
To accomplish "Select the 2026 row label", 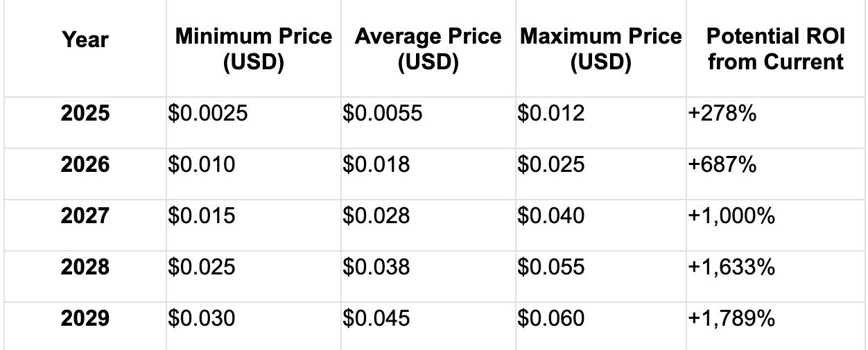I will [x=85, y=165].
